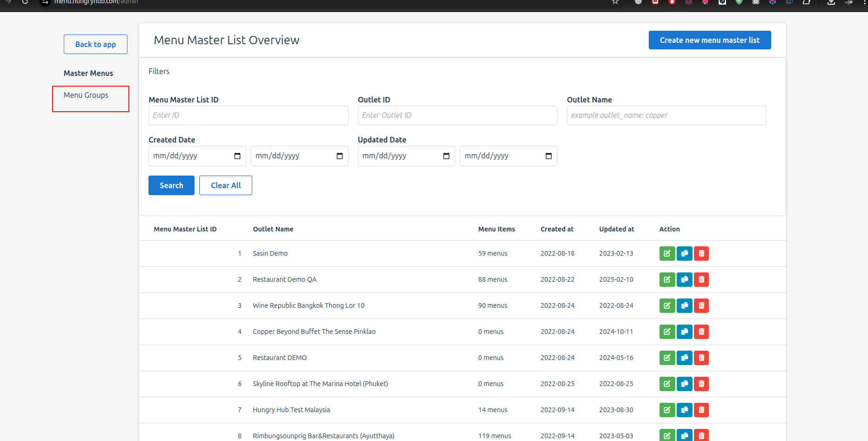This screenshot has height=441, width=868.
Task: Click the edit icon for Sasin Demo
Action: click(667, 253)
